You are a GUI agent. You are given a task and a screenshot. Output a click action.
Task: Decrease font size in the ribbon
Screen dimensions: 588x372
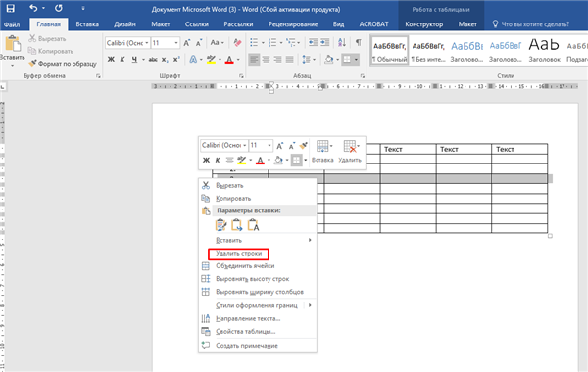pos(199,43)
